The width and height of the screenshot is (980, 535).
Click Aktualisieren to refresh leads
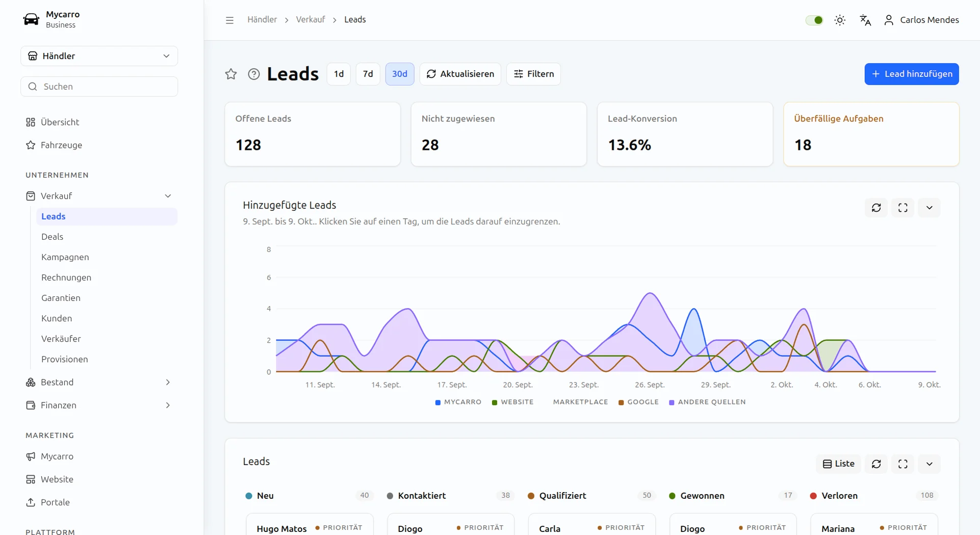[x=460, y=74]
